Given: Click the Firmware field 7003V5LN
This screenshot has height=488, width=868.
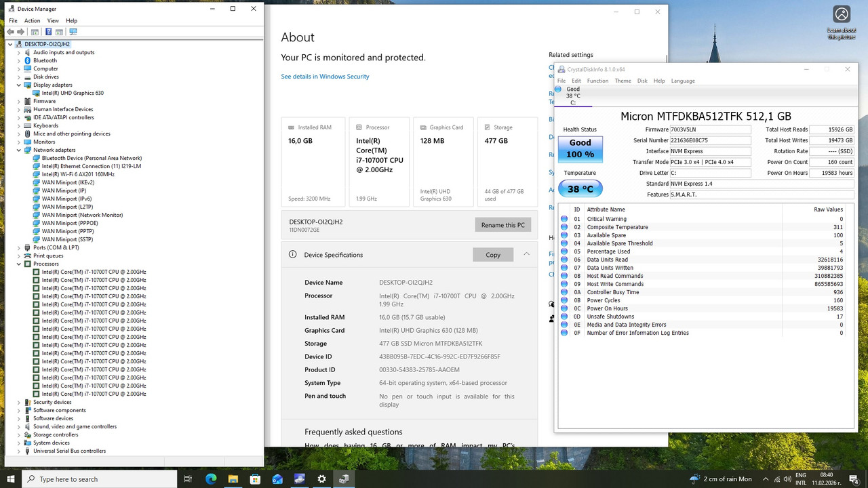Looking at the screenshot, I should click(710, 129).
